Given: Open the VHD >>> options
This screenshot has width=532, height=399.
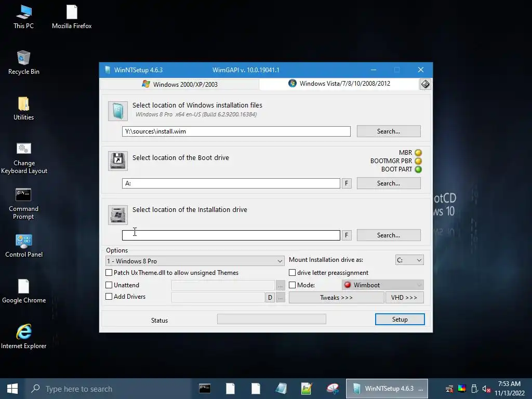Looking at the screenshot, I should pyautogui.click(x=404, y=298).
